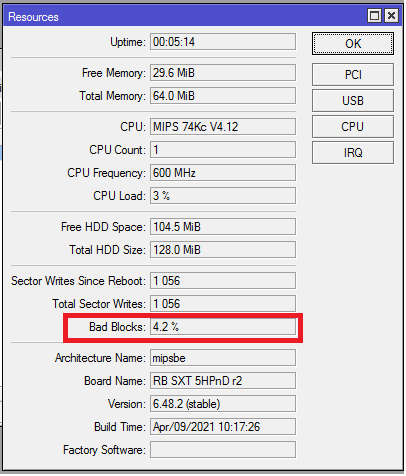Click the Bad Blocks percentage field
406x476 pixels.
click(x=223, y=327)
